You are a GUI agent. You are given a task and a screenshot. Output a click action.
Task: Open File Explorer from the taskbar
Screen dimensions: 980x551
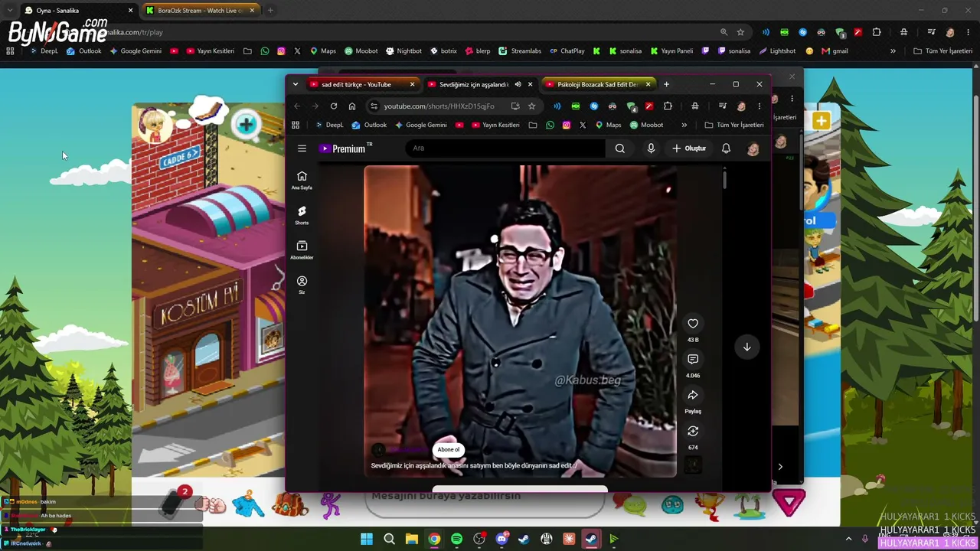click(411, 539)
